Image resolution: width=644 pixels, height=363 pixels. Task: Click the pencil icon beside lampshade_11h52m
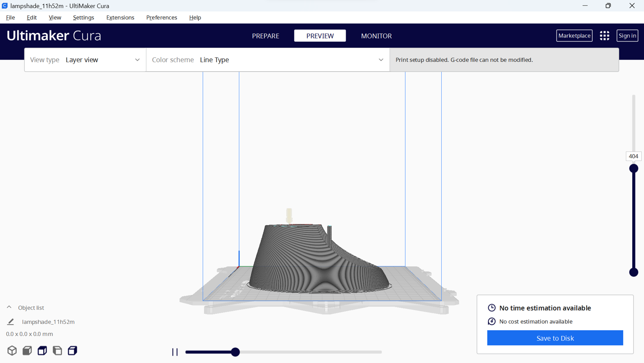(x=11, y=322)
